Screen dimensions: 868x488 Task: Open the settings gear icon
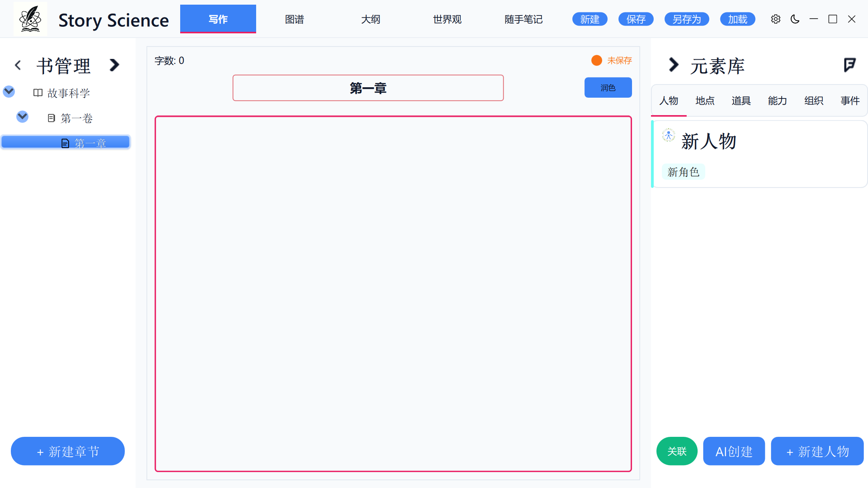click(775, 19)
